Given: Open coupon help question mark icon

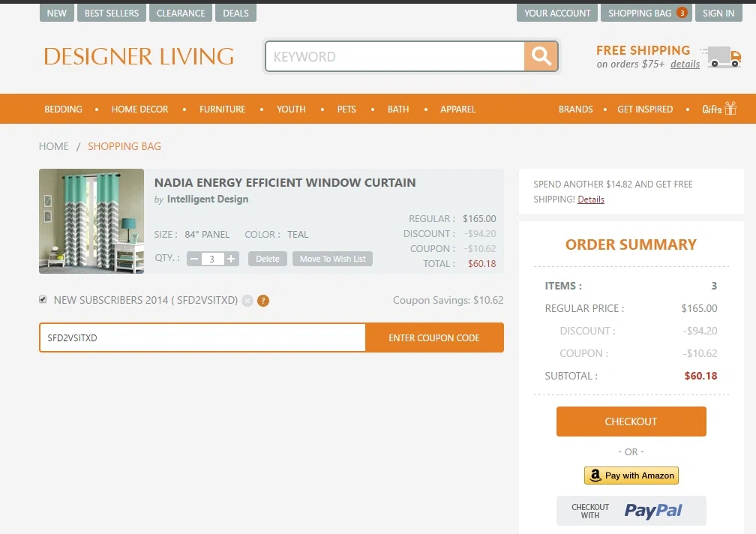Looking at the screenshot, I should click(263, 301).
